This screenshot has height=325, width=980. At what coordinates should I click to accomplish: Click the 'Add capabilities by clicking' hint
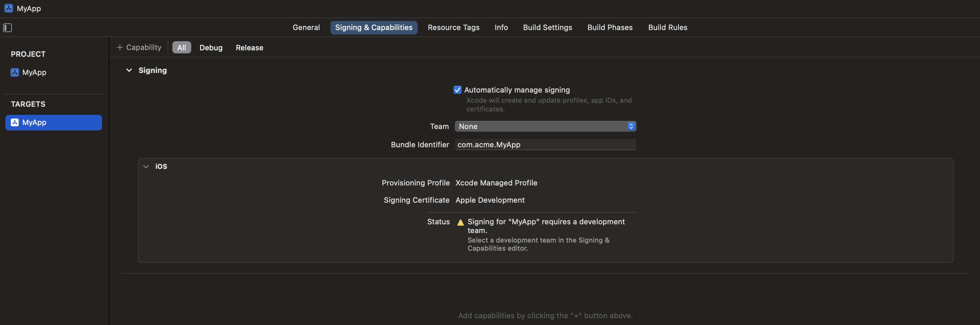pyautogui.click(x=545, y=316)
